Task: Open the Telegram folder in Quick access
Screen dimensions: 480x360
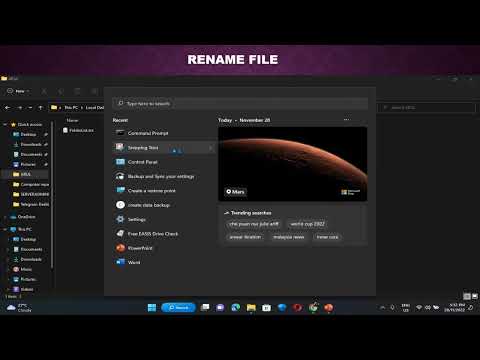Action: 31,204
